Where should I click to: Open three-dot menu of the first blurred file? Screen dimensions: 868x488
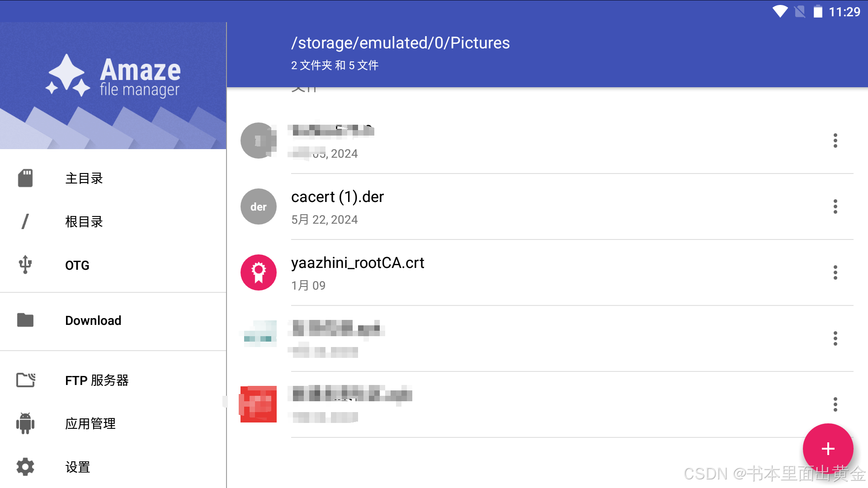coord(835,141)
